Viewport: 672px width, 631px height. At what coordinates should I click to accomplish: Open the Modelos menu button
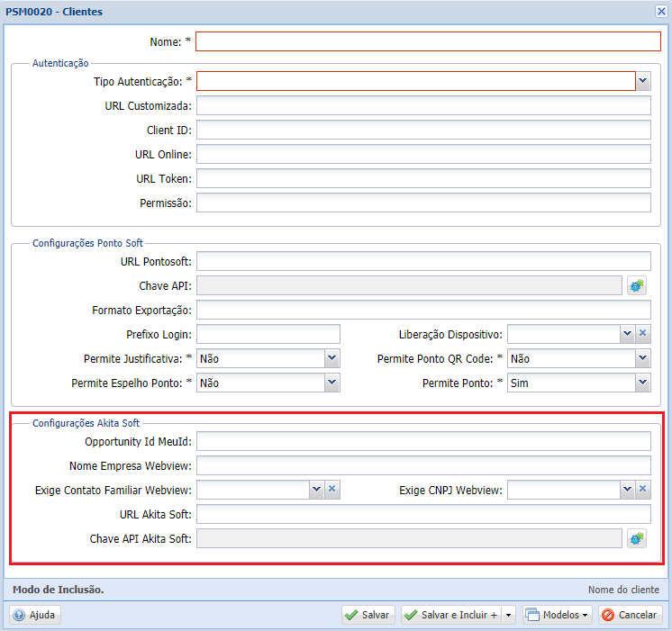pyautogui.click(x=558, y=615)
